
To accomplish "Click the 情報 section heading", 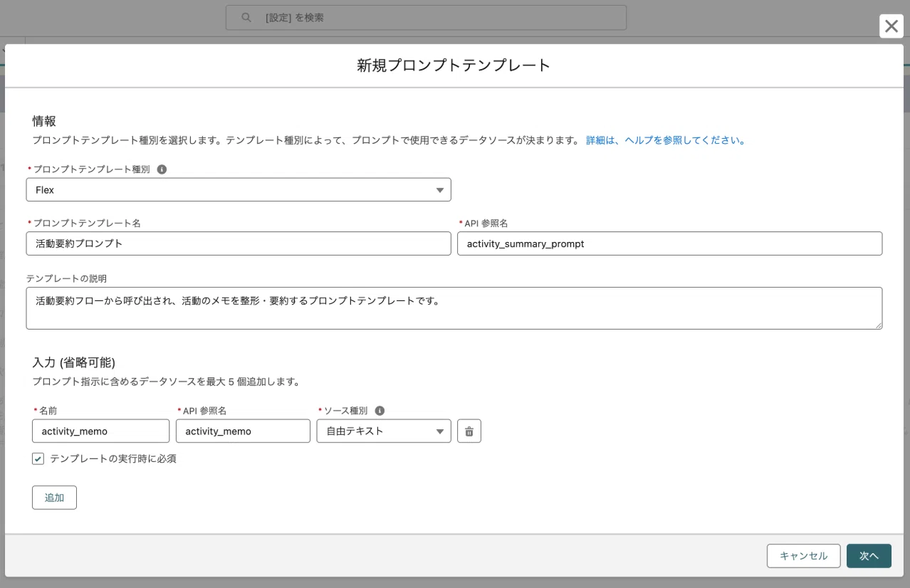I will (x=44, y=121).
